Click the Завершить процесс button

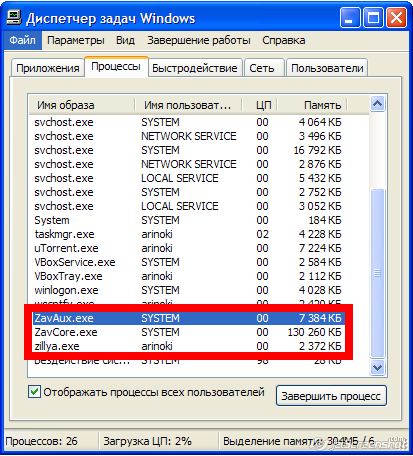331,396
